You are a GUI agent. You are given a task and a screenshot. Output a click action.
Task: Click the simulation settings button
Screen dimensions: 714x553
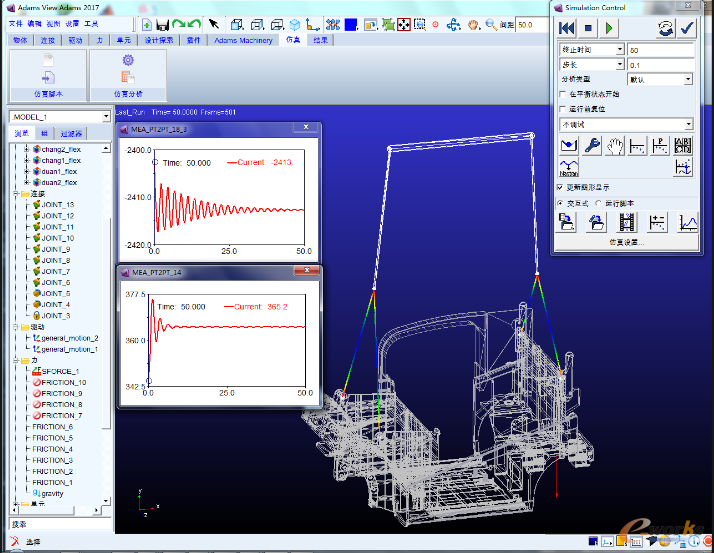627,242
